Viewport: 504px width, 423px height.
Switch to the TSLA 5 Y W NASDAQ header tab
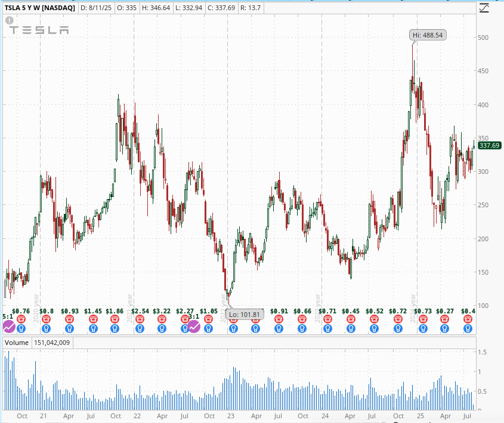39,8
